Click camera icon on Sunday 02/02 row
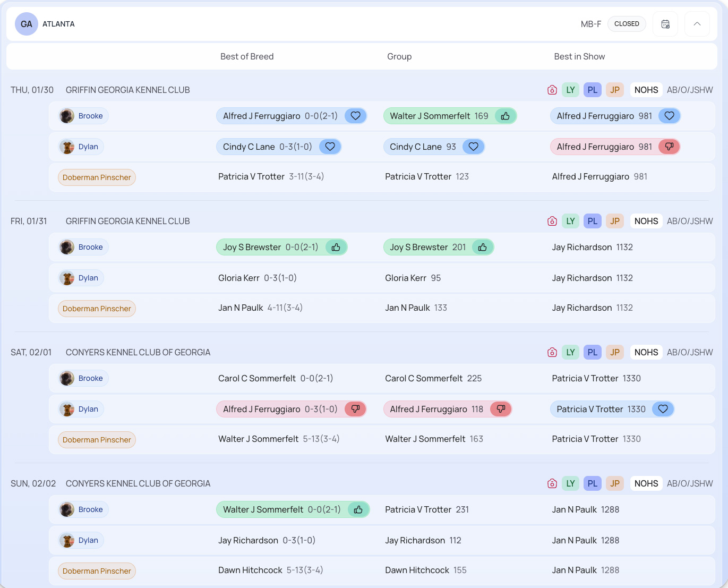This screenshot has height=588, width=728. tap(552, 483)
